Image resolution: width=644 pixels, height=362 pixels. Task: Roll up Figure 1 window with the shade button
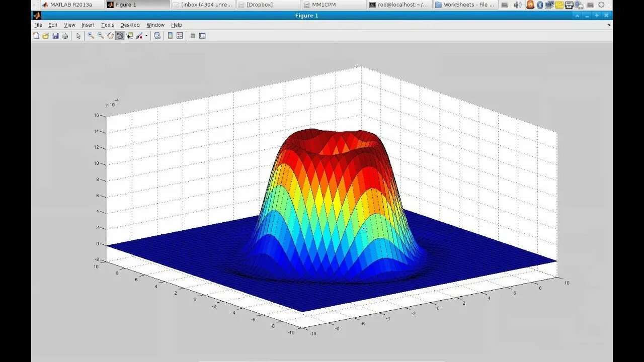pos(577,15)
